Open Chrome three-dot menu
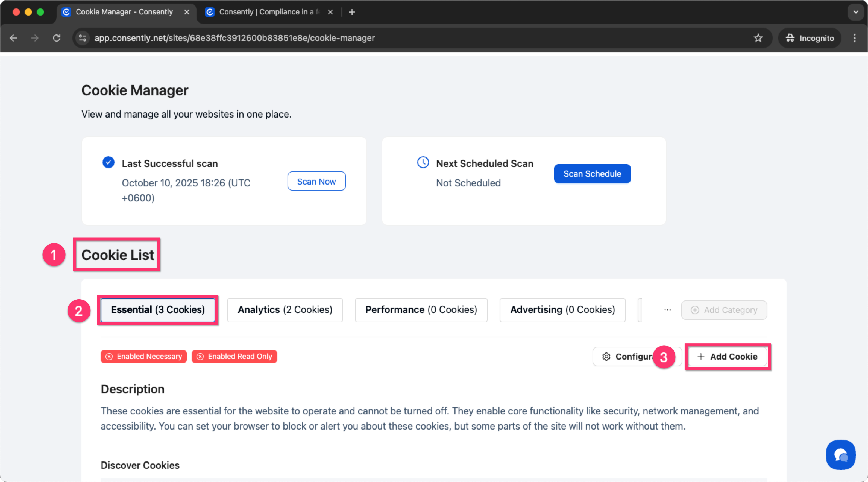 tap(854, 38)
